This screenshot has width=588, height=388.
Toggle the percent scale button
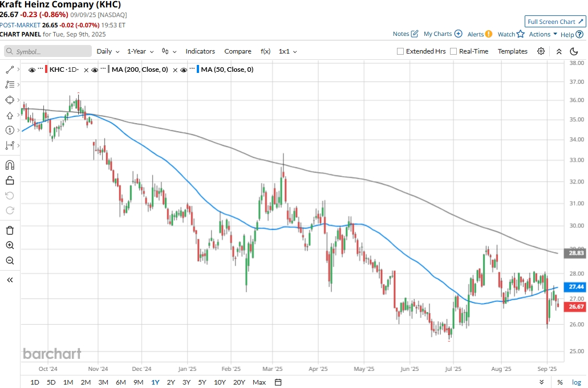(560, 382)
